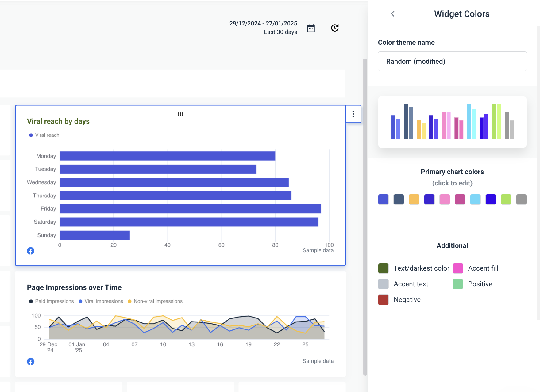Toggle the Viral reach legend item
The image size is (540, 392).
tap(44, 135)
